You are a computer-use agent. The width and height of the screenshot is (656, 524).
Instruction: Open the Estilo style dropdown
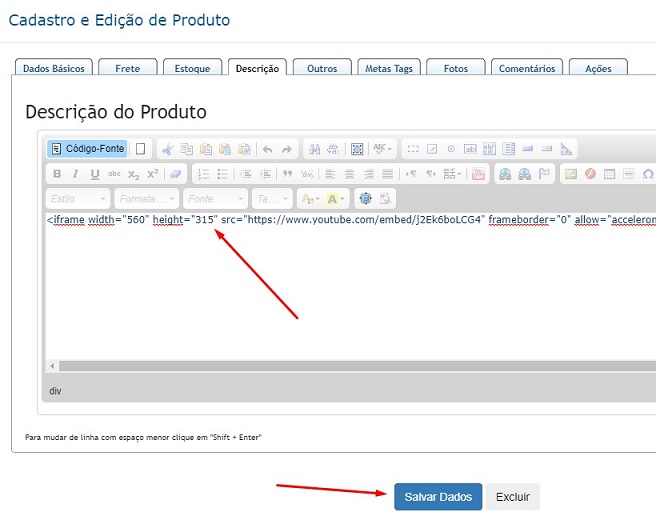coord(77,199)
